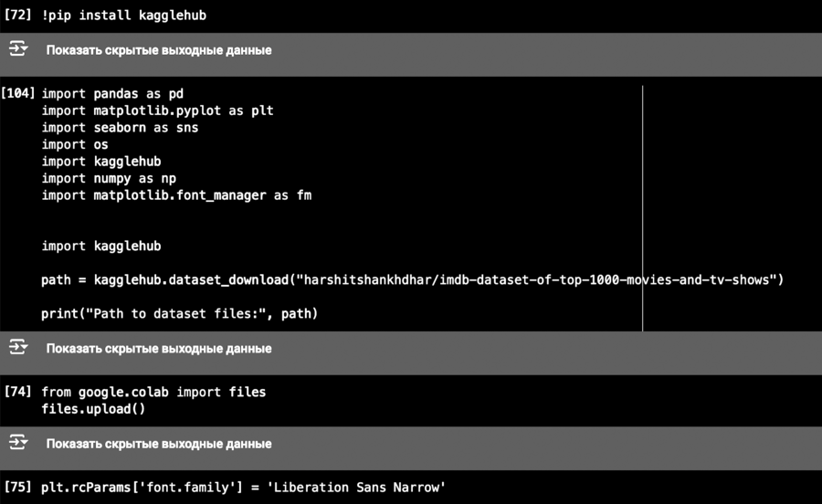Screen dimensions: 822x504
Task: Click the output toggle icon below pip install cell
Action: pyautogui.click(x=18, y=50)
